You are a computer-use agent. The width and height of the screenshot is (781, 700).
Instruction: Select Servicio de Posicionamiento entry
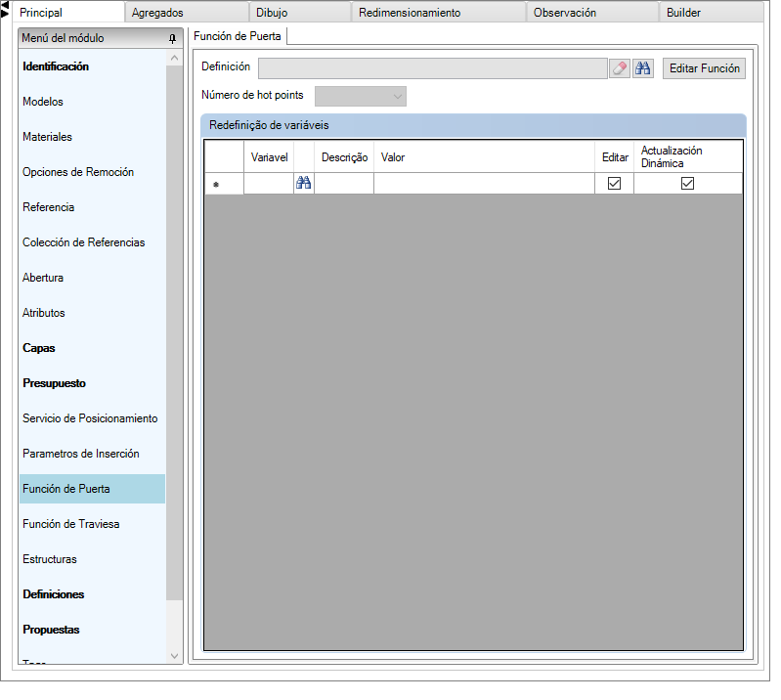tap(92, 418)
